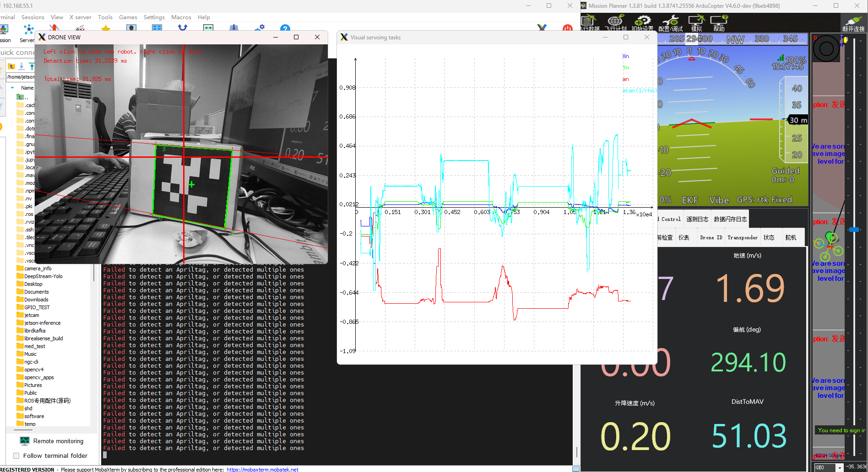
Task: Click the blue help question-mark icon in MobaXterm
Action: [x=285, y=28]
